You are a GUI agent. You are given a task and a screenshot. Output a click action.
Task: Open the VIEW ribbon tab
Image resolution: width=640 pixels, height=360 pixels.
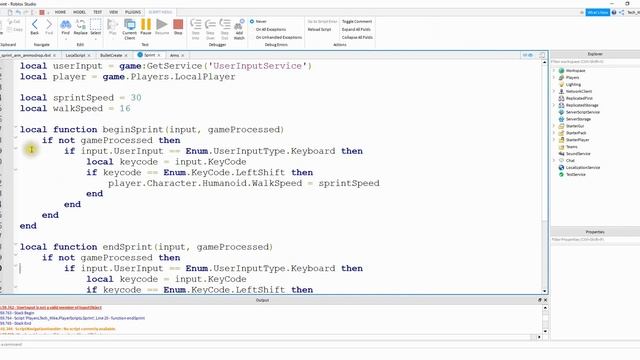[113, 12]
